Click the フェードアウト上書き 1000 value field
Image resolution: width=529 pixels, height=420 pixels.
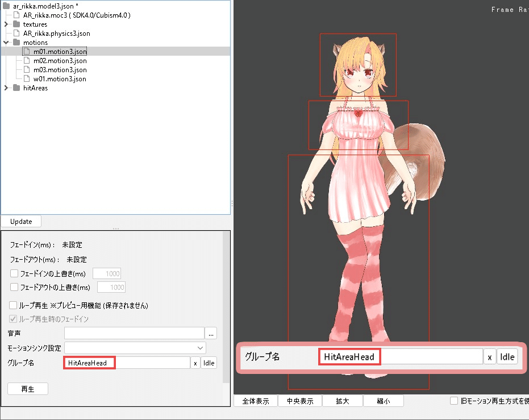point(111,288)
